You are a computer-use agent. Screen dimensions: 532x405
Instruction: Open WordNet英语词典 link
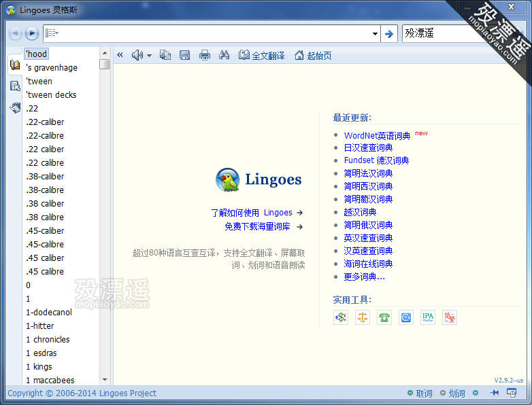[377, 136]
